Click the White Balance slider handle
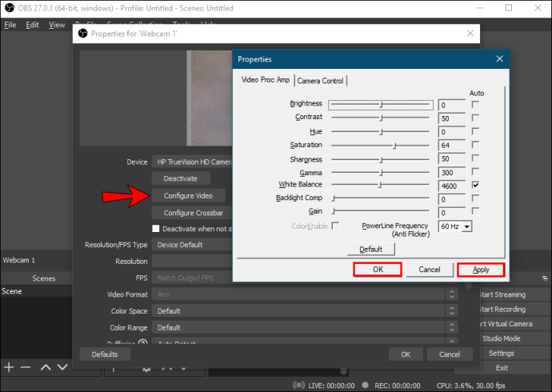552x392 pixels. point(380,185)
